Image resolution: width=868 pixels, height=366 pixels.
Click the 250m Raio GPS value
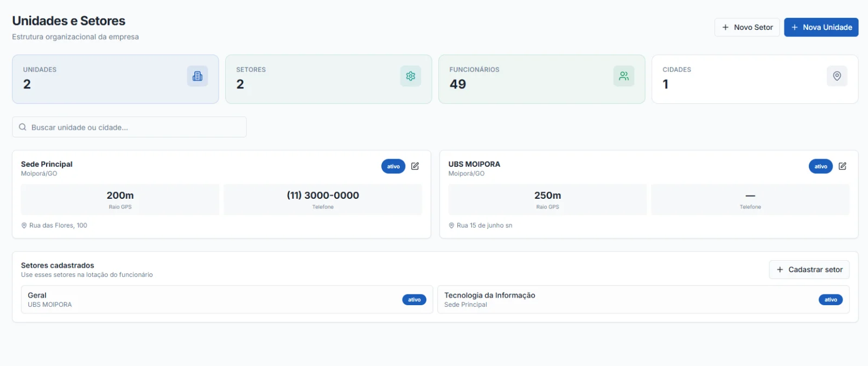click(x=547, y=195)
